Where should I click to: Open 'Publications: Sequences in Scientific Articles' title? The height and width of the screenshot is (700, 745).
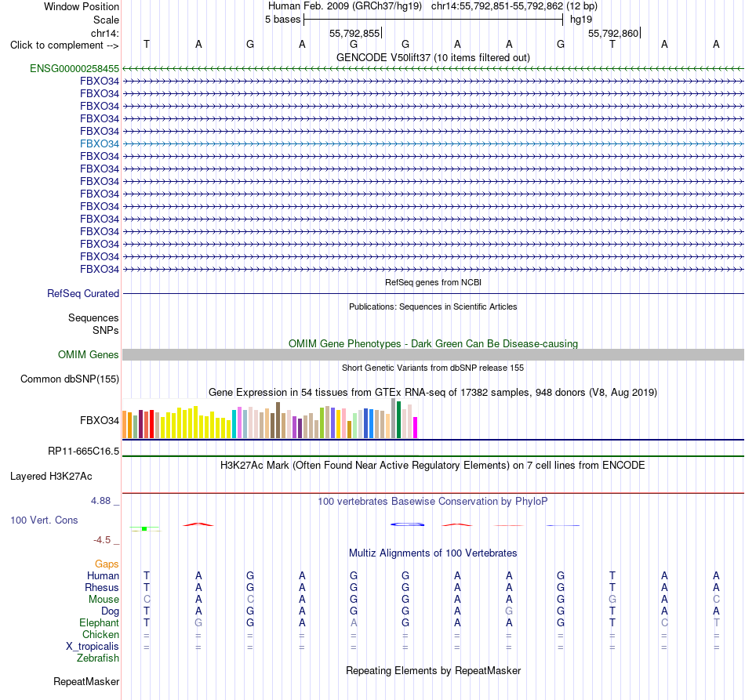433,306
